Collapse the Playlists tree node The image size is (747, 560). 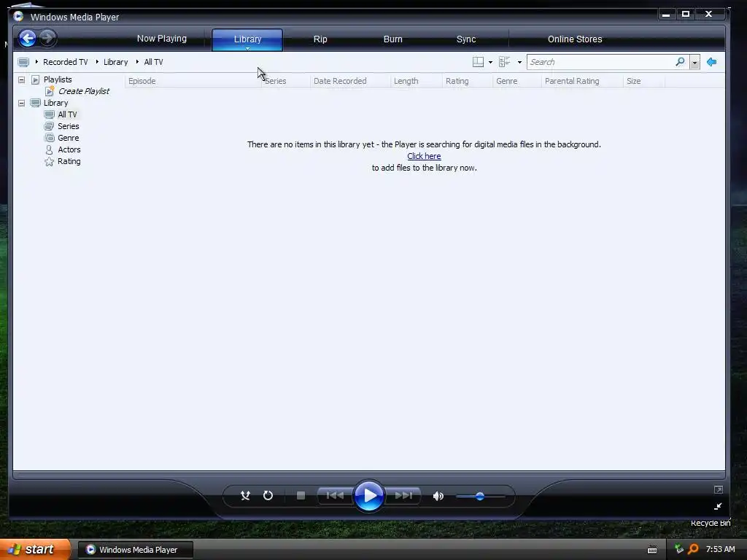pyautogui.click(x=21, y=79)
